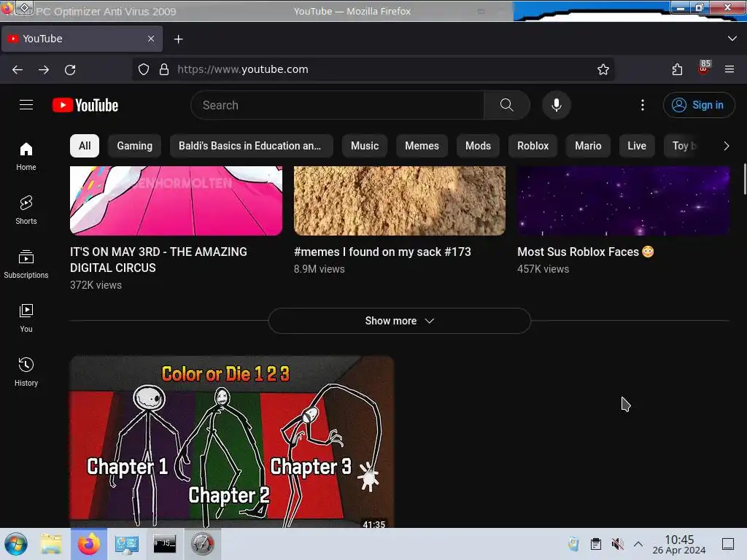Viewport: 747px width, 560px height.
Task: Open file manager folder in taskbar
Action: click(51, 544)
